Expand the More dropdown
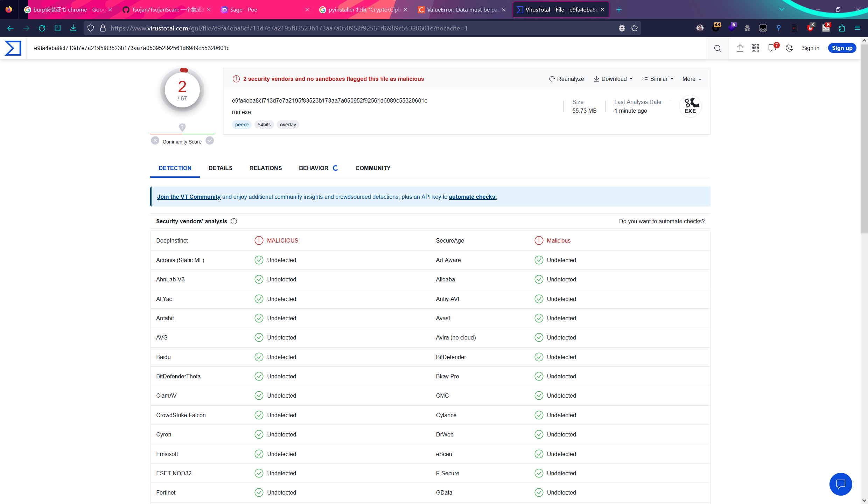Image resolution: width=868 pixels, height=504 pixels. pos(692,79)
